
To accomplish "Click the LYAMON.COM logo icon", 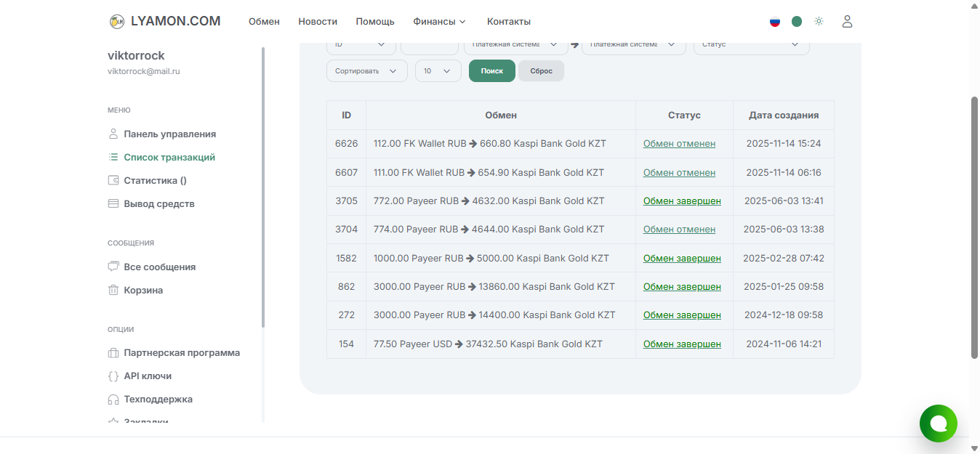I will (x=116, y=22).
